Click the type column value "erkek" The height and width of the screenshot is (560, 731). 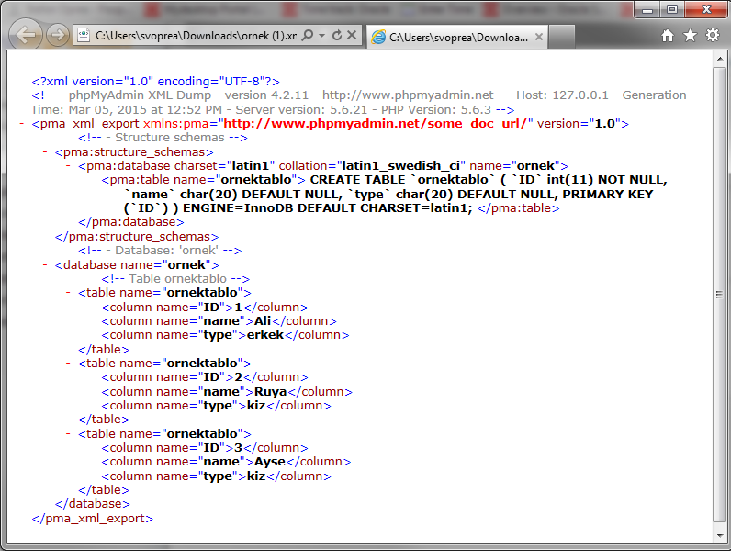coord(265,335)
